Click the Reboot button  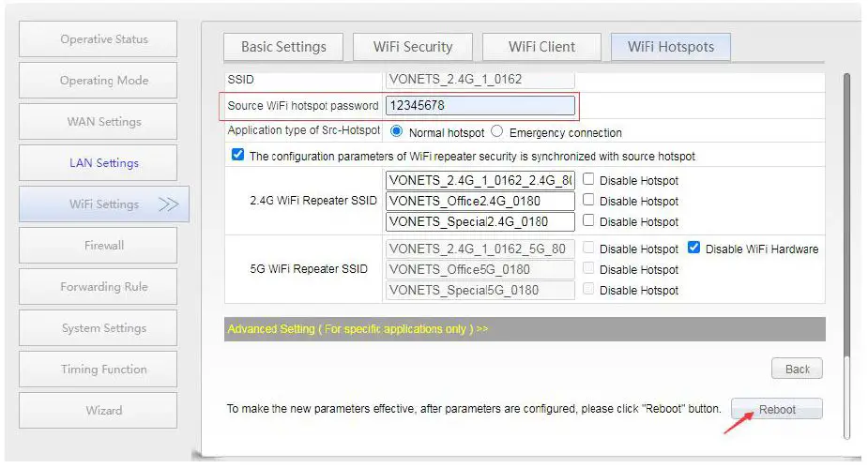coord(777,410)
